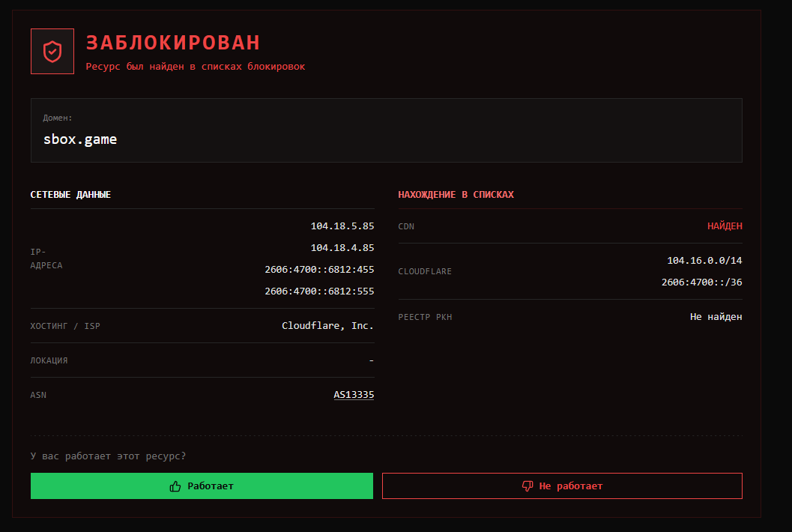
Task: Click the ЛОКАЦИЯ label
Action: (x=49, y=360)
